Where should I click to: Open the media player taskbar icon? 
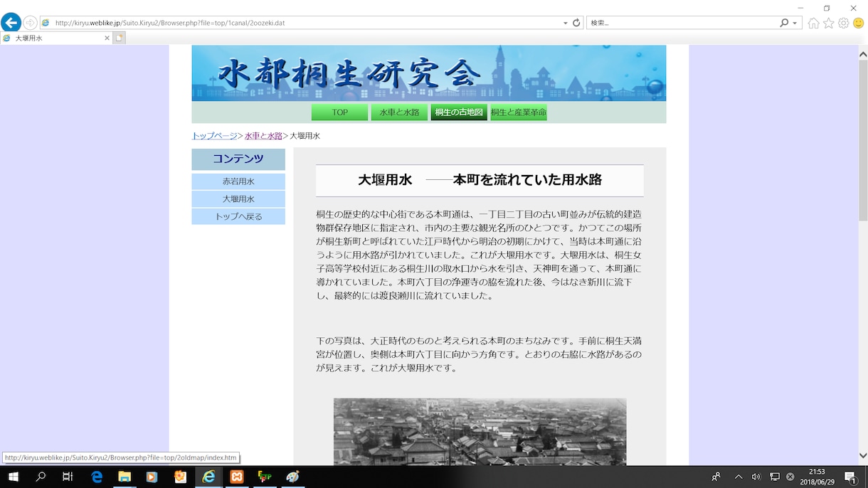coord(152,477)
